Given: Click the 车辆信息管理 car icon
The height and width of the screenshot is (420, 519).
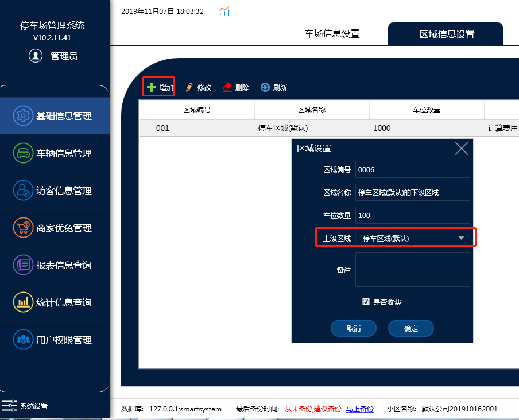Looking at the screenshot, I should tap(23, 153).
